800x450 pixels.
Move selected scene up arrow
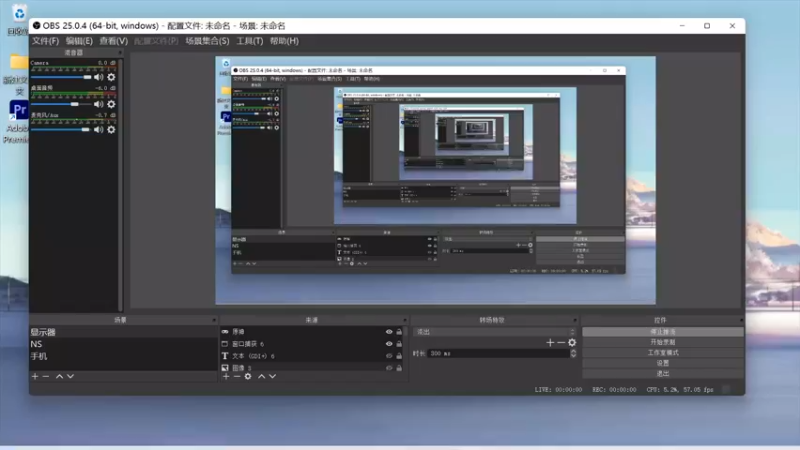click(59, 377)
